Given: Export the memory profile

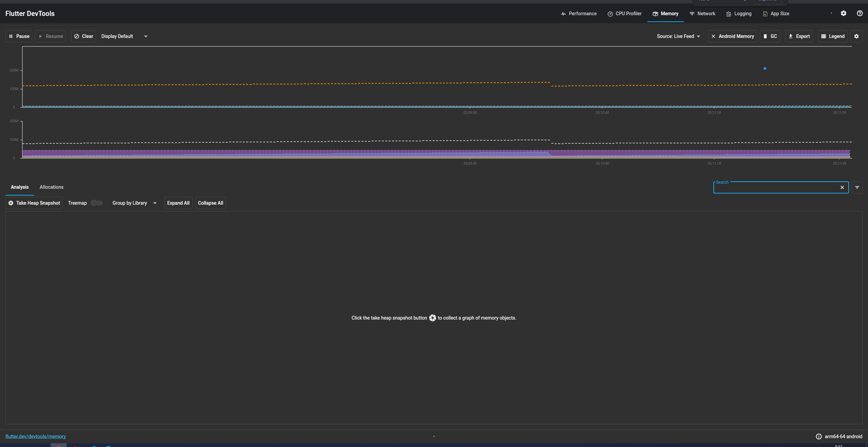Looking at the screenshot, I should (799, 36).
